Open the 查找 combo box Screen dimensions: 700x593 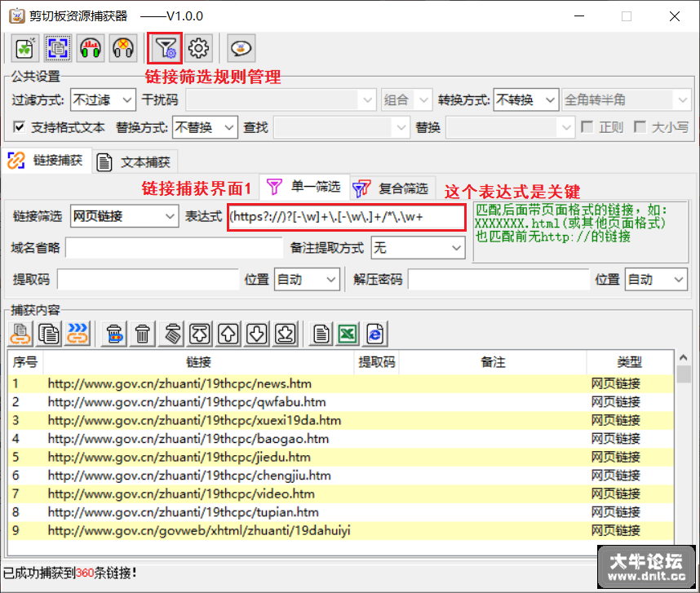342,127
